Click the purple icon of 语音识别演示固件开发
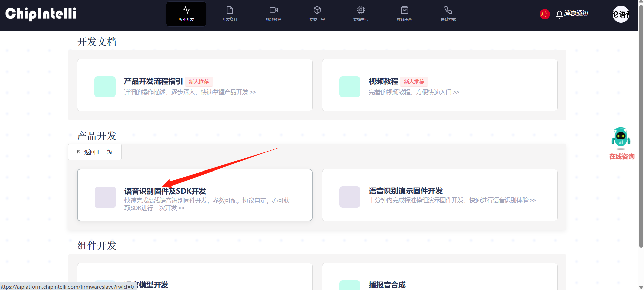644x290 pixels. click(x=350, y=197)
